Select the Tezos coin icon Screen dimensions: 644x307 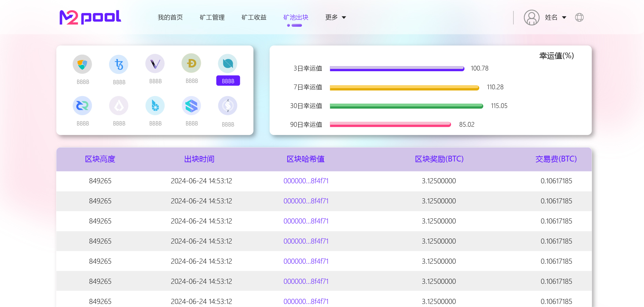[119, 64]
